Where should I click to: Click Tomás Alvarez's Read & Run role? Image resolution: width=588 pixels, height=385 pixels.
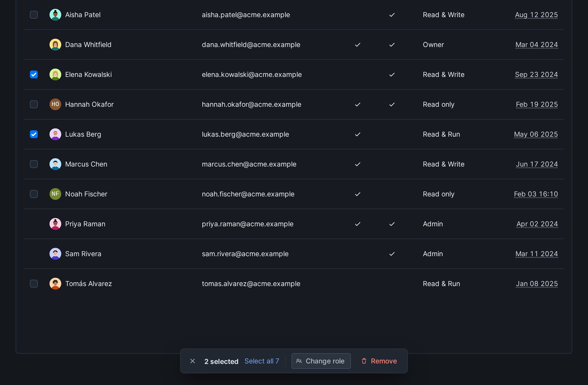click(x=441, y=284)
